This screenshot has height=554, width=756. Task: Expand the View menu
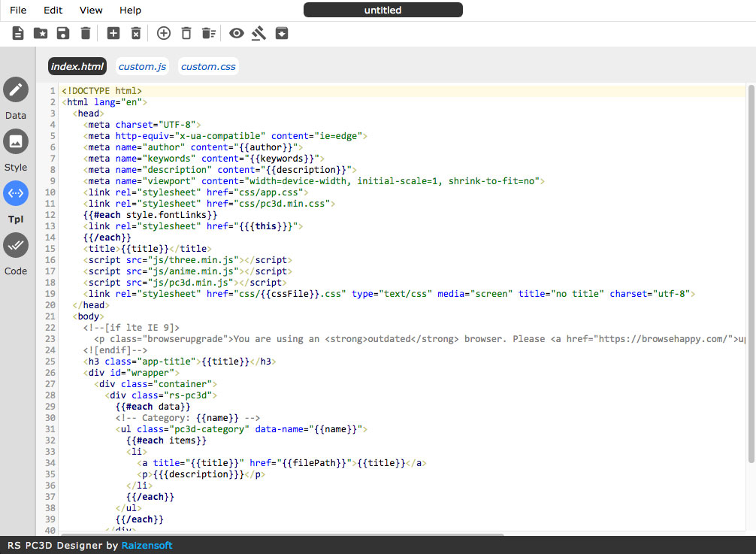tap(91, 11)
